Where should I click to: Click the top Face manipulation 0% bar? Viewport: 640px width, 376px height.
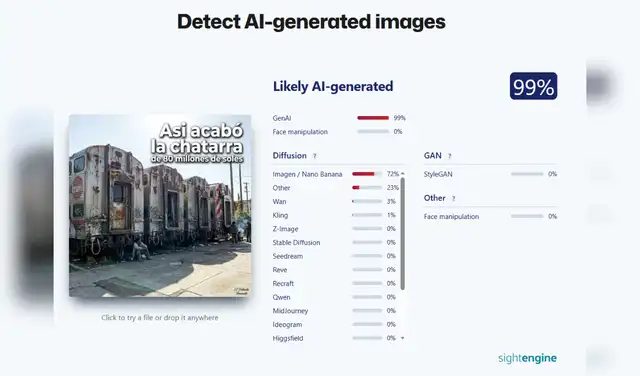(x=373, y=131)
